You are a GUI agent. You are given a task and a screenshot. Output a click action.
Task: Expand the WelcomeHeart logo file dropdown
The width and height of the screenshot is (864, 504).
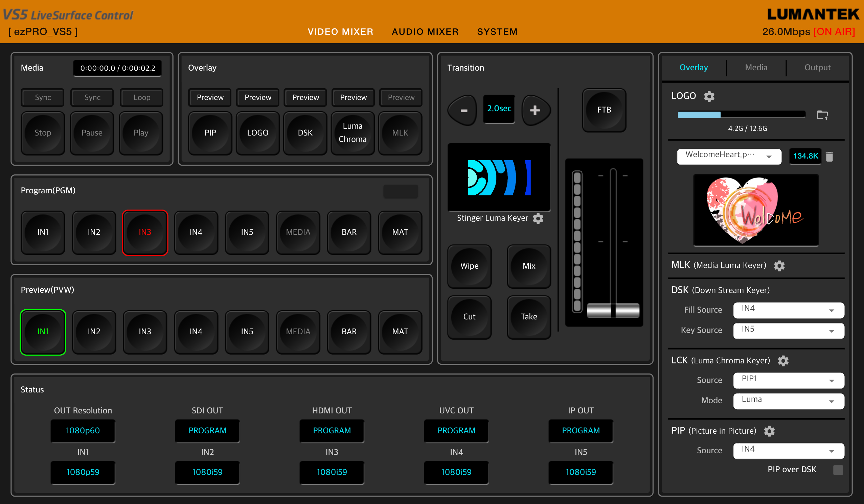click(729, 156)
